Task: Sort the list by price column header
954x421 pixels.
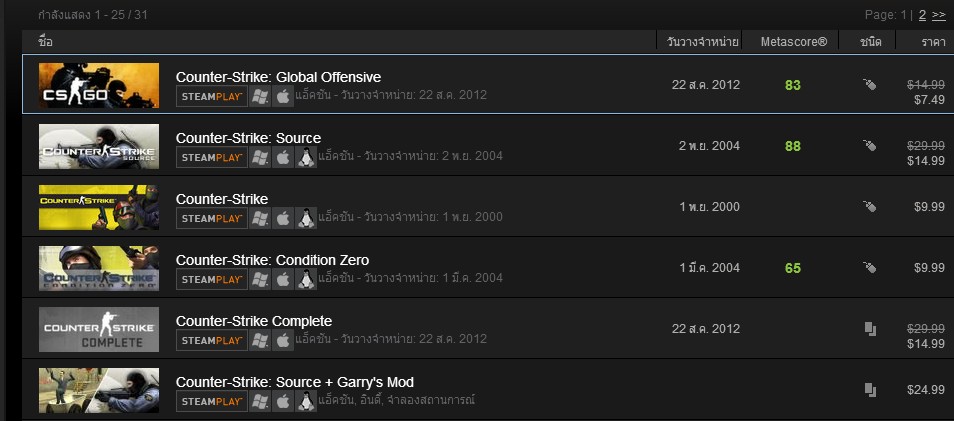Action: (x=934, y=42)
